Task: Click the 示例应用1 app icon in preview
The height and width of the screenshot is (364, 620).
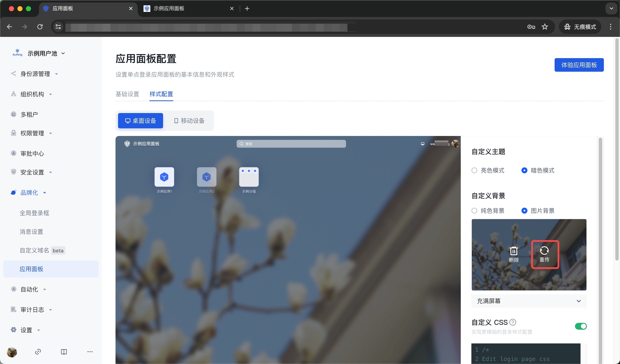Action: (x=164, y=177)
